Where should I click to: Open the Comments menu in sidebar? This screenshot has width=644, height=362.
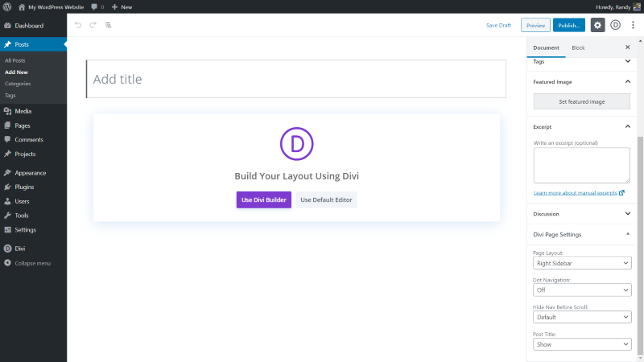point(33,139)
